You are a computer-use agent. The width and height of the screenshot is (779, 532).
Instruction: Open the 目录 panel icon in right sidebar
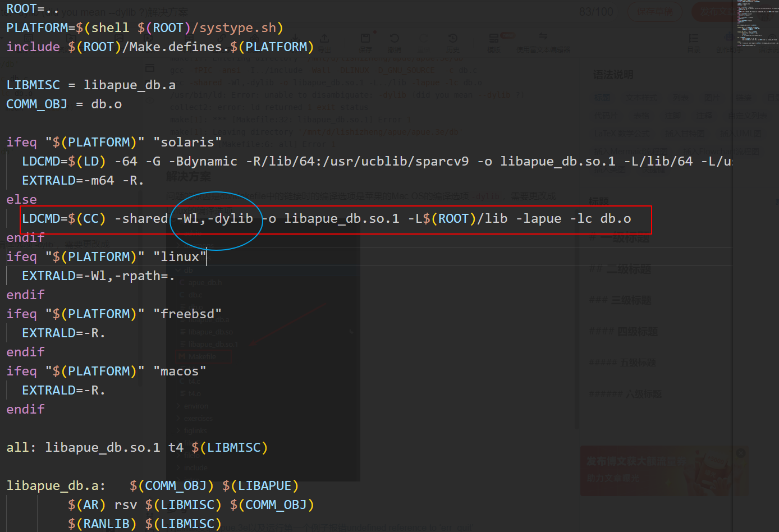(x=693, y=42)
